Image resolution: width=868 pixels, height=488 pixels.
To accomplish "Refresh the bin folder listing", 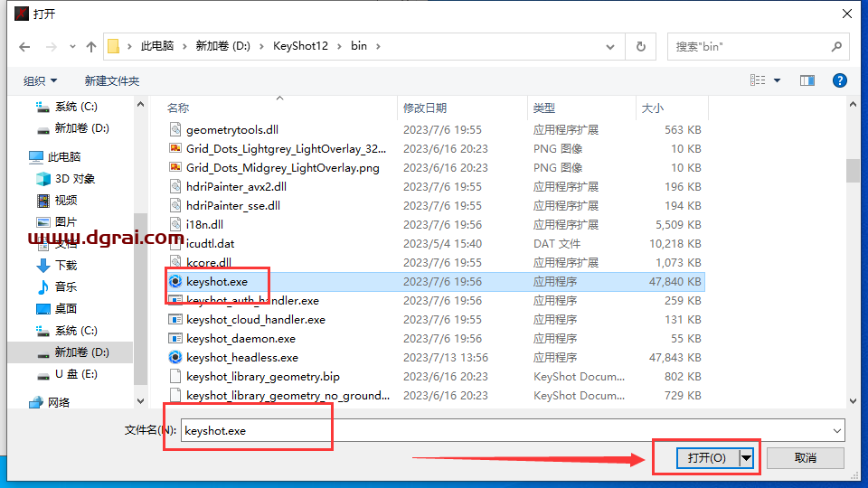I will point(640,47).
